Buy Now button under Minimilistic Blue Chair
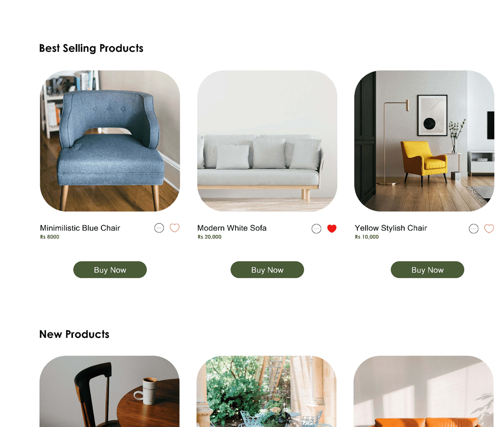This screenshot has width=504, height=427. tap(110, 270)
